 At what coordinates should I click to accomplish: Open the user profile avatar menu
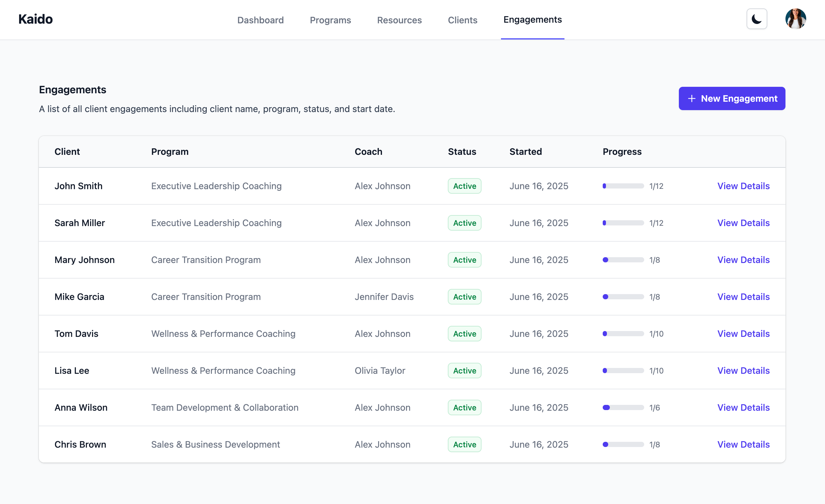796,19
